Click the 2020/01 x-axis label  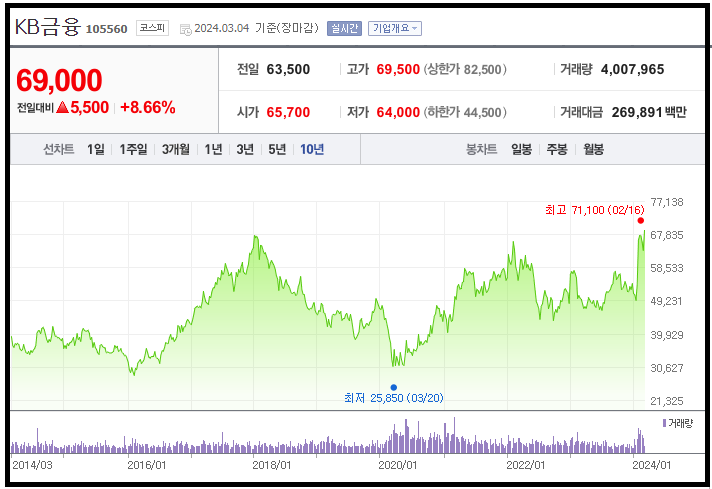tap(398, 465)
